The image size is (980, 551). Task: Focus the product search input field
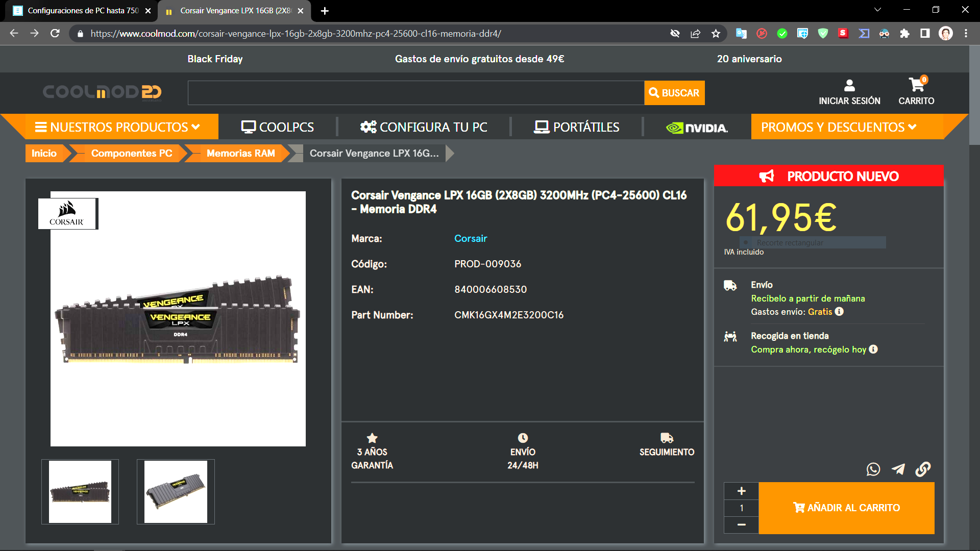(415, 93)
